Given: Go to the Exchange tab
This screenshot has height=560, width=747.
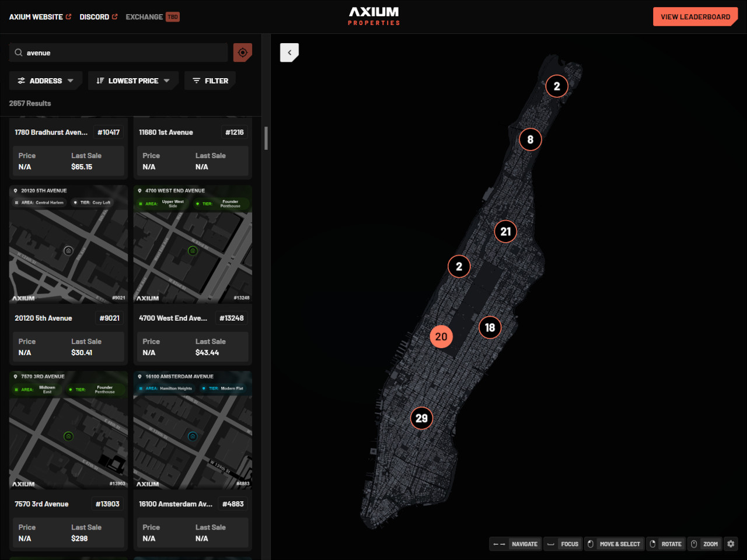Looking at the screenshot, I should pyautogui.click(x=145, y=17).
